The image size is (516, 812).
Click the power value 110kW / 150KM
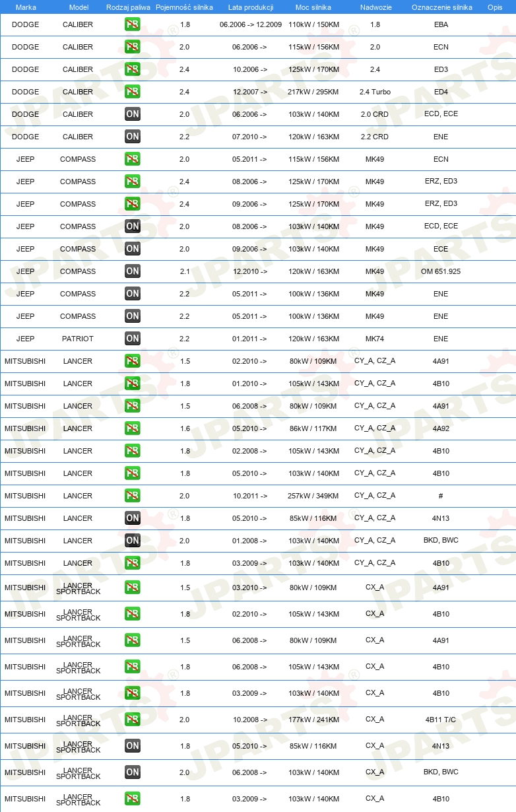click(x=314, y=24)
